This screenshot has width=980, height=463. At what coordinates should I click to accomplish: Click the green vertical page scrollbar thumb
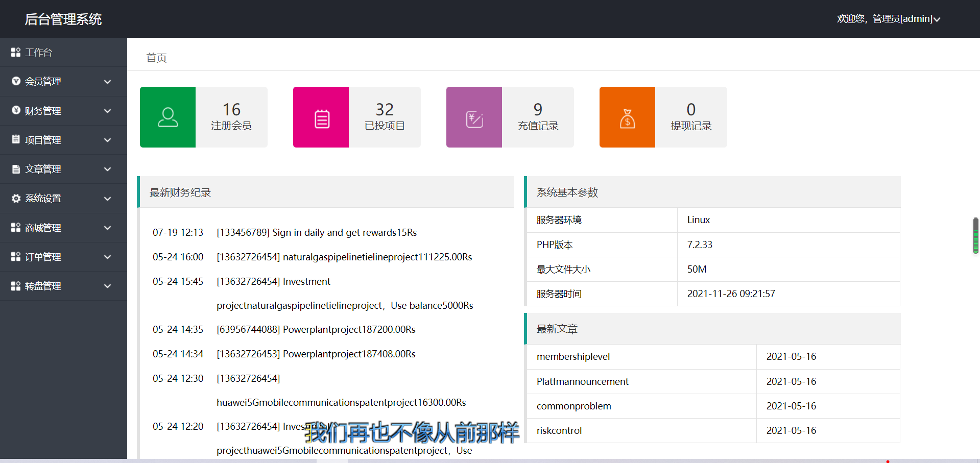pyautogui.click(x=975, y=236)
